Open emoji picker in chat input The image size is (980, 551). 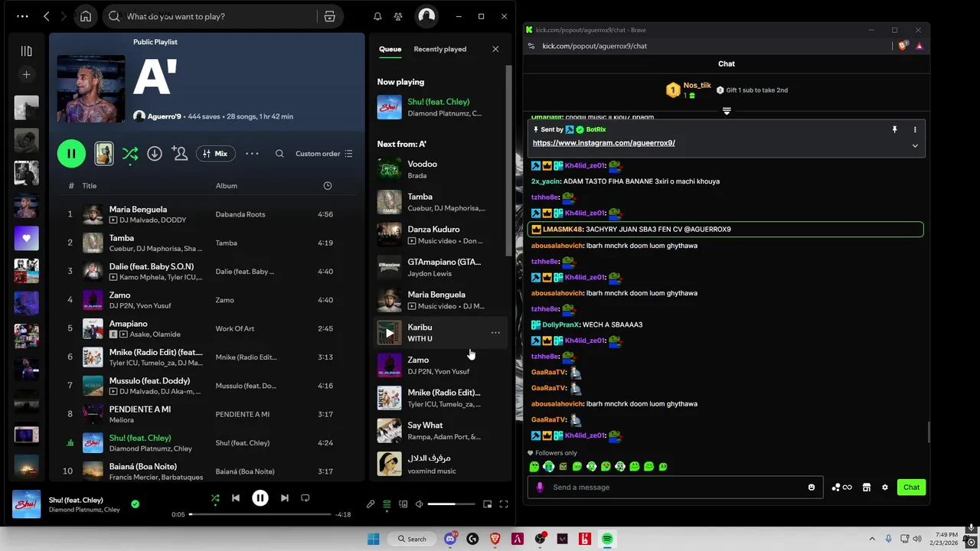[x=812, y=487]
